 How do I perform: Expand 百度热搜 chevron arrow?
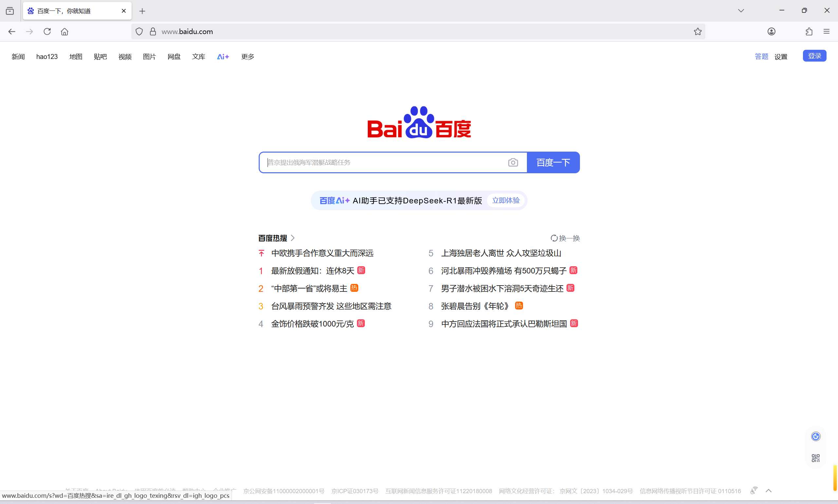[293, 238]
